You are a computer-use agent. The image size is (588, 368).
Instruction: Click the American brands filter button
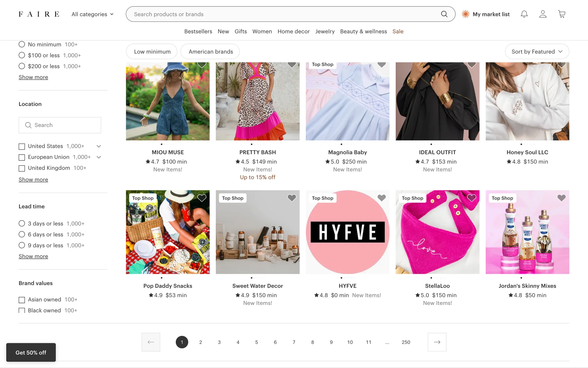point(210,52)
